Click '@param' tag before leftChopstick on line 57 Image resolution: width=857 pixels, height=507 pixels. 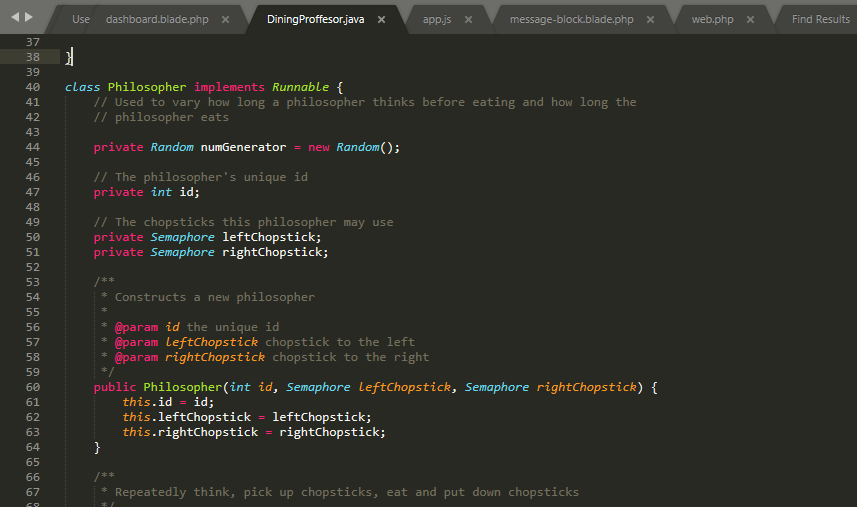click(136, 342)
